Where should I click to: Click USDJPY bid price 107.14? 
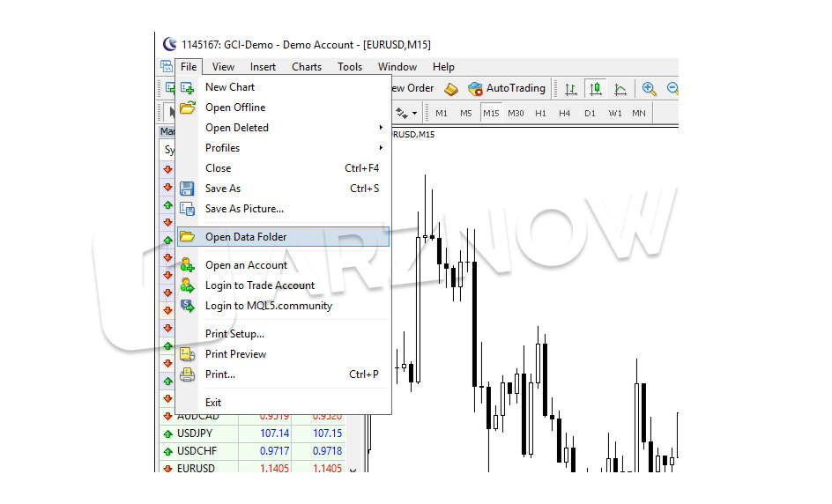(274, 434)
